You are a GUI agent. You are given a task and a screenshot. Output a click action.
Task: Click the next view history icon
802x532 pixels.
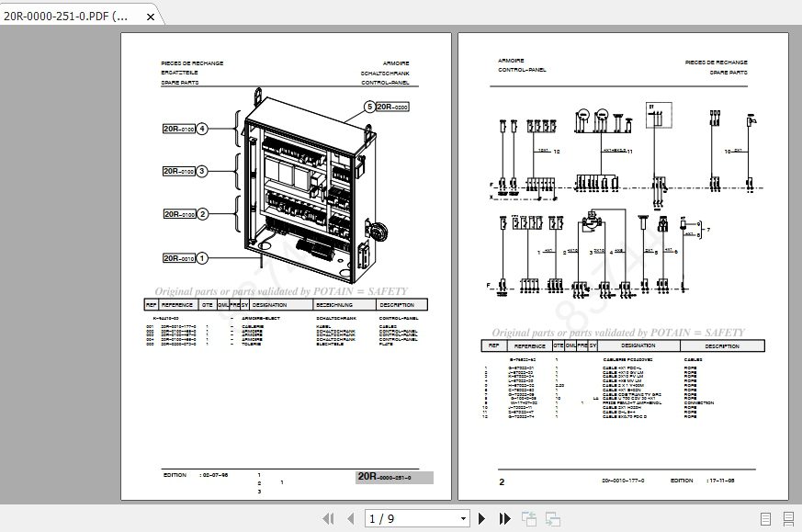552,519
